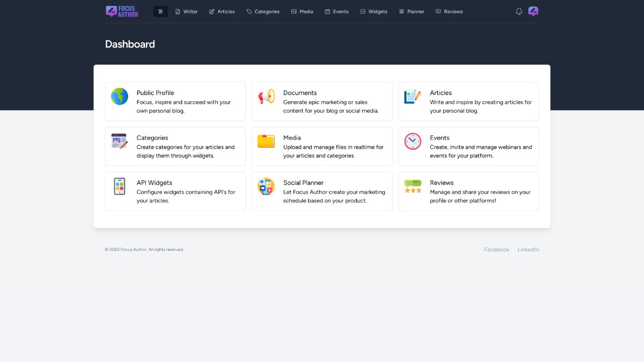Open the Events card heading
The width and height of the screenshot is (644, 362).
click(x=440, y=138)
